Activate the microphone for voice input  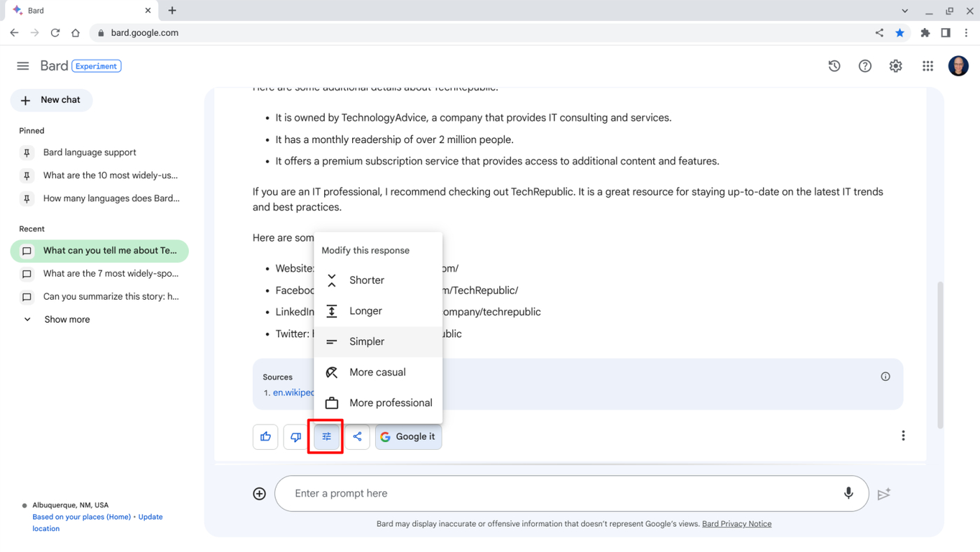[848, 493]
